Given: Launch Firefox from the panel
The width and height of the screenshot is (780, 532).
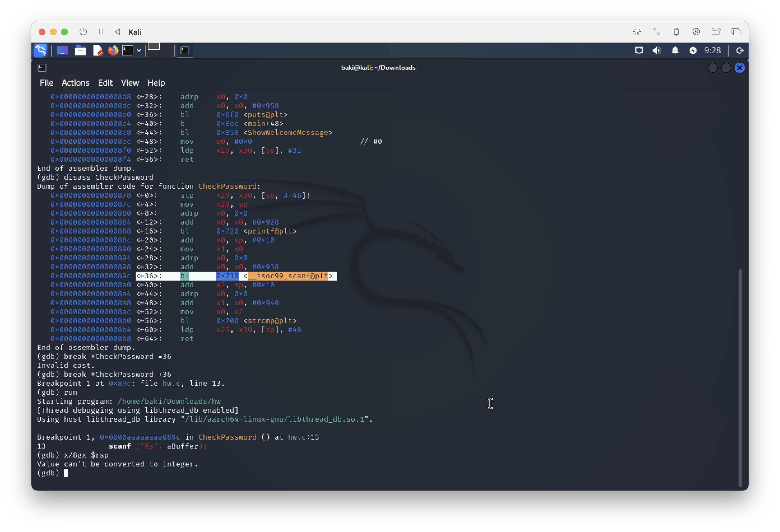Looking at the screenshot, I should pyautogui.click(x=113, y=50).
